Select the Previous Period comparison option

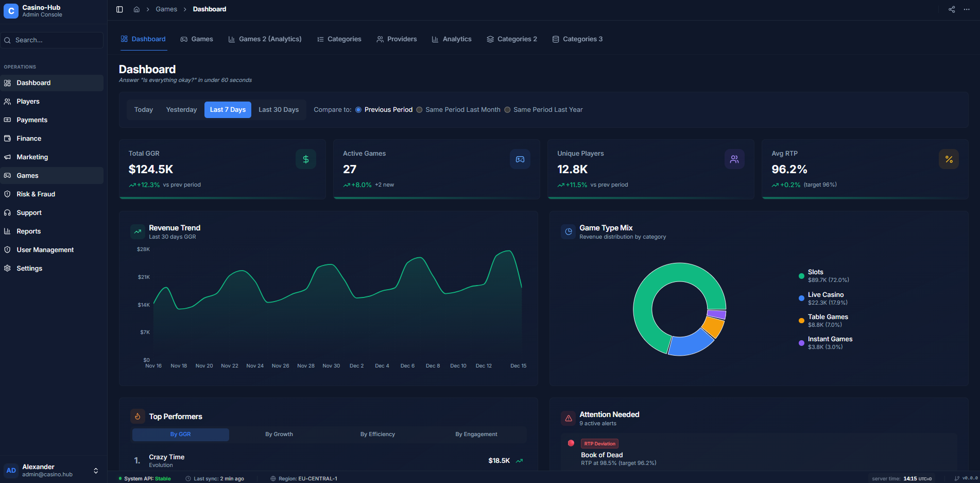click(x=358, y=109)
